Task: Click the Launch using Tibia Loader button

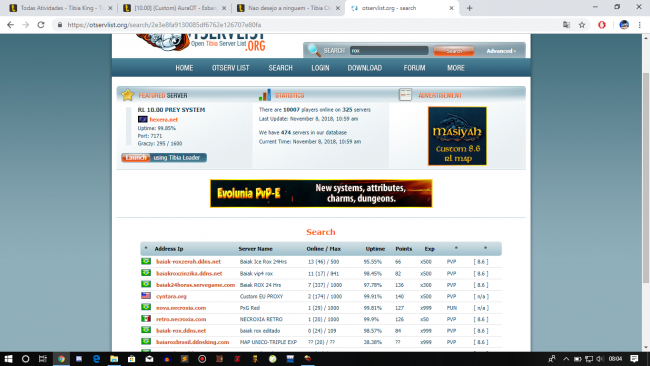Action: [164, 158]
